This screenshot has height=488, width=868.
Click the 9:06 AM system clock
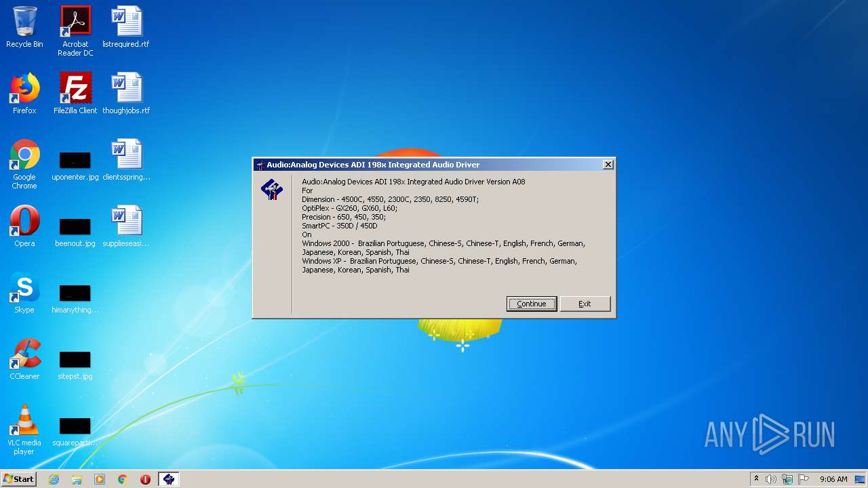[833, 479]
